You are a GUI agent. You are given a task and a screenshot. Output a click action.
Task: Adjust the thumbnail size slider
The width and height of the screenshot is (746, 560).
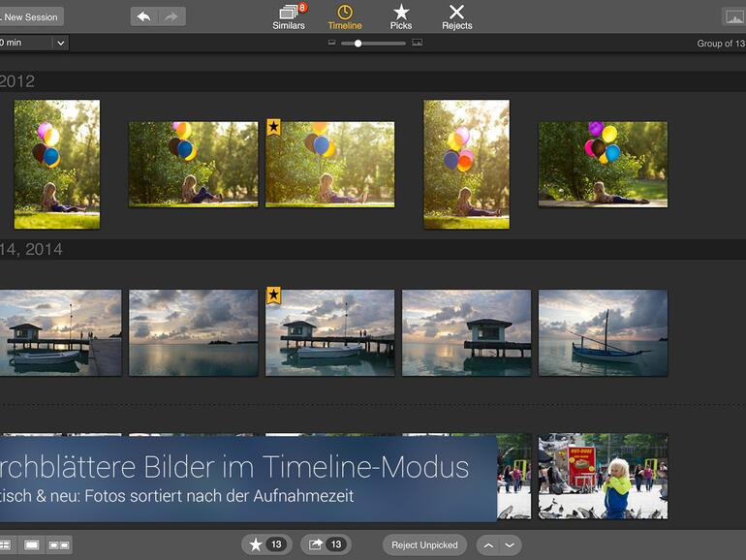point(358,44)
